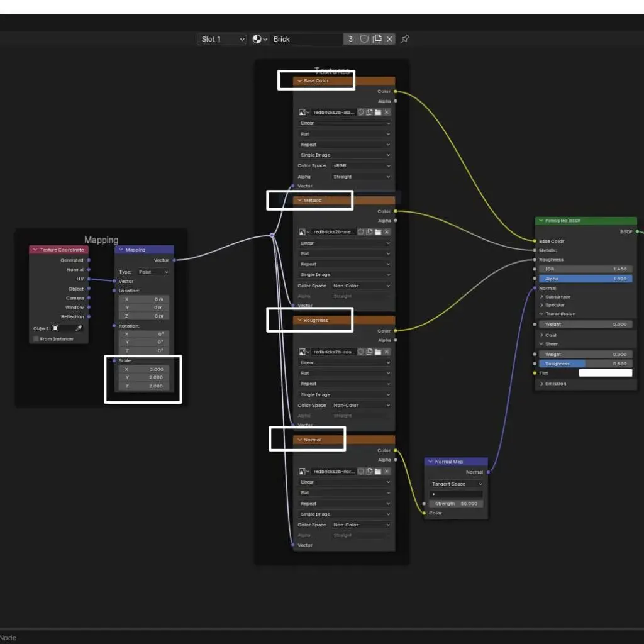Open sRGB Color Space dropdown in Base Color node
The width and height of the screenshot is (644, 644).
click(x=361, y=166)
